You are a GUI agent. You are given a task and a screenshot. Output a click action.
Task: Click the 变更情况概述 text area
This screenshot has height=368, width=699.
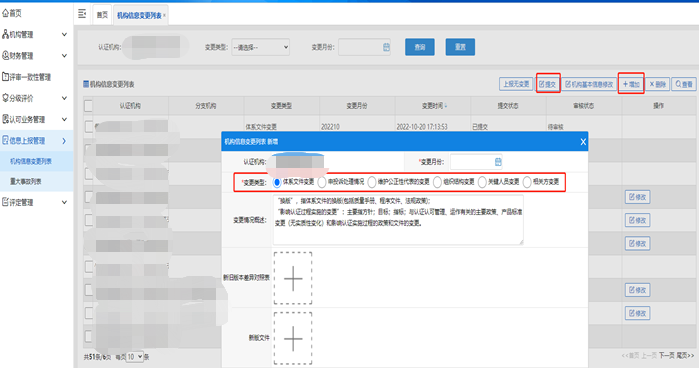(x=398, y=220)
